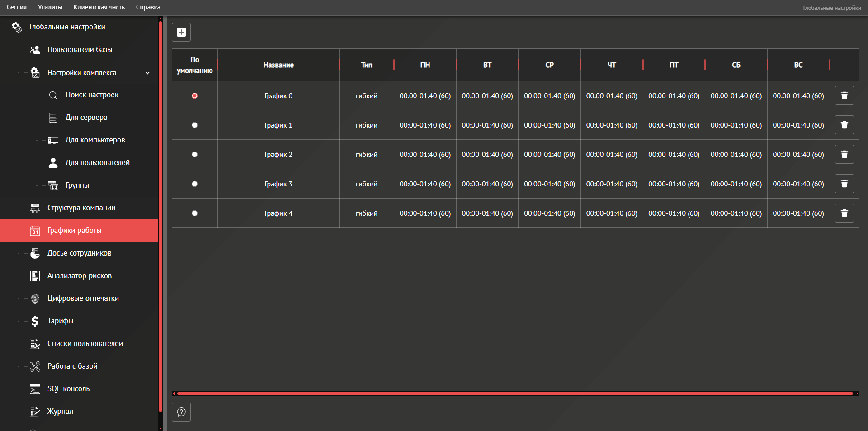Click the Глобальные настройки tree root

67,27
